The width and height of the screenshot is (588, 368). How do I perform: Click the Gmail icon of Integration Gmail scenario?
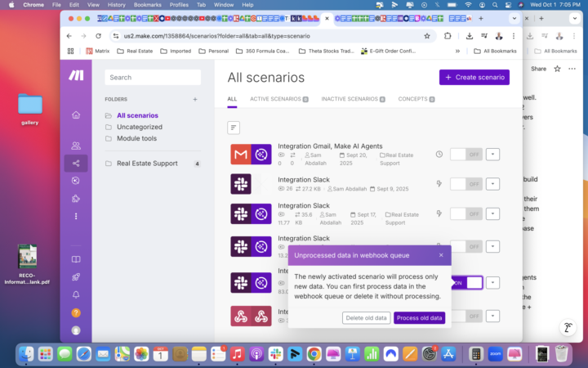[241, 155]
